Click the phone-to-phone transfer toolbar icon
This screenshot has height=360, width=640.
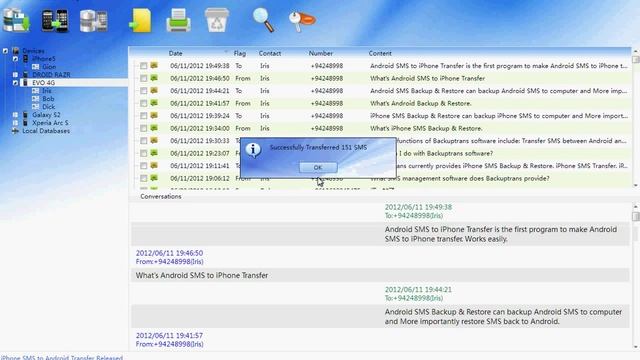pyautogui.click(x=55, y=20)
